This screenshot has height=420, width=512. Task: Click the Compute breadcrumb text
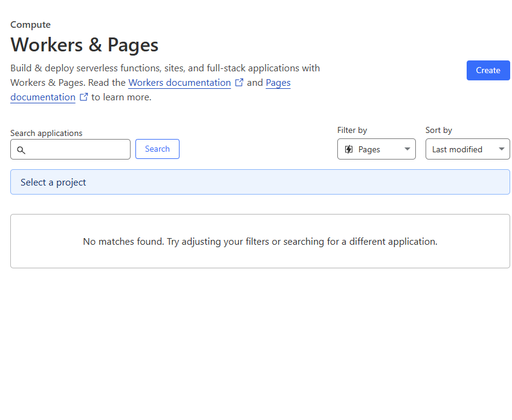(30, 25)
